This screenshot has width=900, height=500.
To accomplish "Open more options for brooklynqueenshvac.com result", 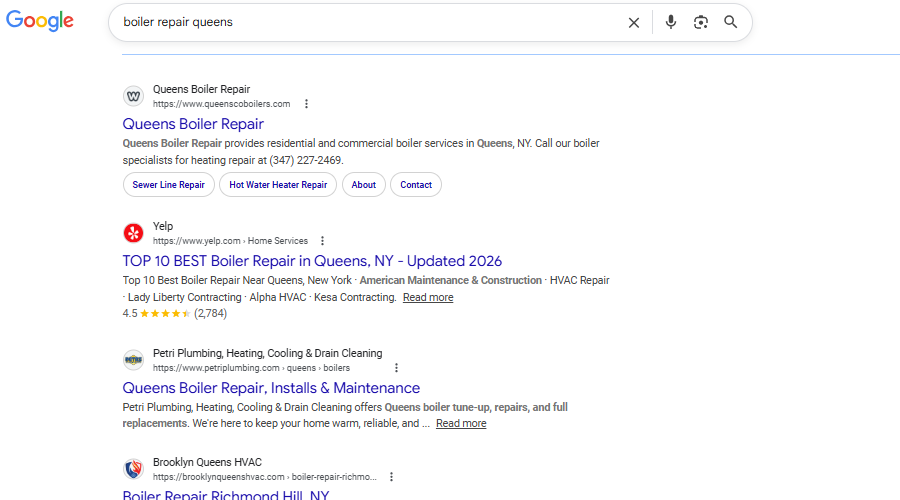I will pyautogui.click(x=391, y=477).
